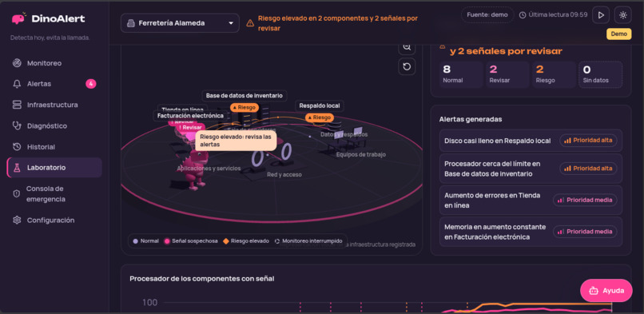This screenshot has width=644, height=314.
Task: Click the Demo tooltip badge
Action: (x=619, y=34)
